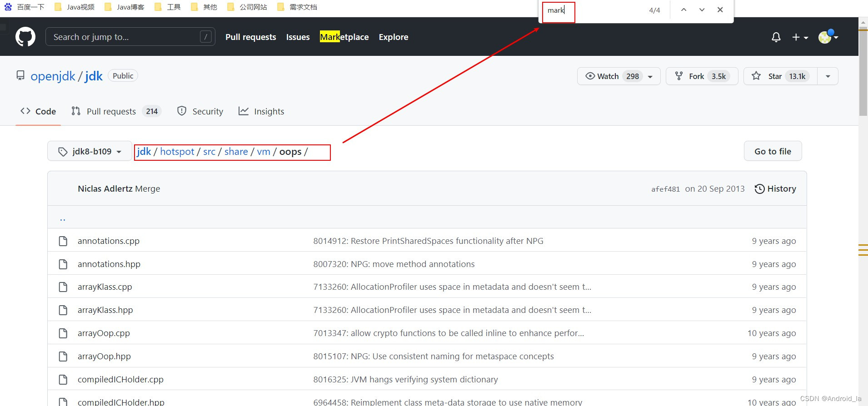Open the commit History

(775, 189)
